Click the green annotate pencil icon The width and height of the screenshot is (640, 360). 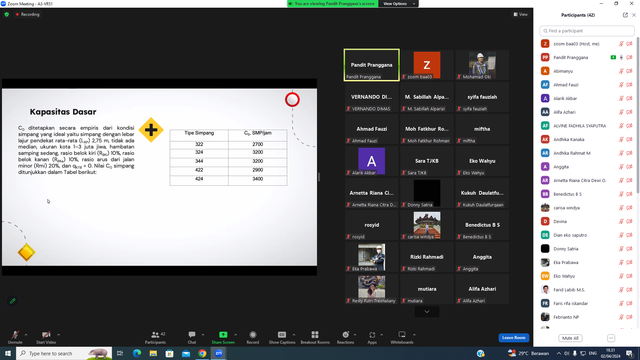click(13, 301)
